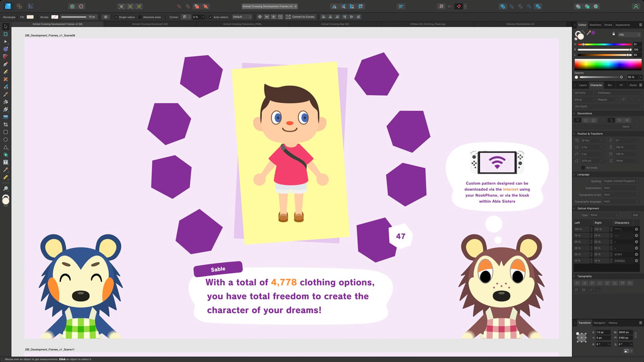This screenshot has width=644, height=362.
Task: Select the Corner tool
Action: click(5, 57)
